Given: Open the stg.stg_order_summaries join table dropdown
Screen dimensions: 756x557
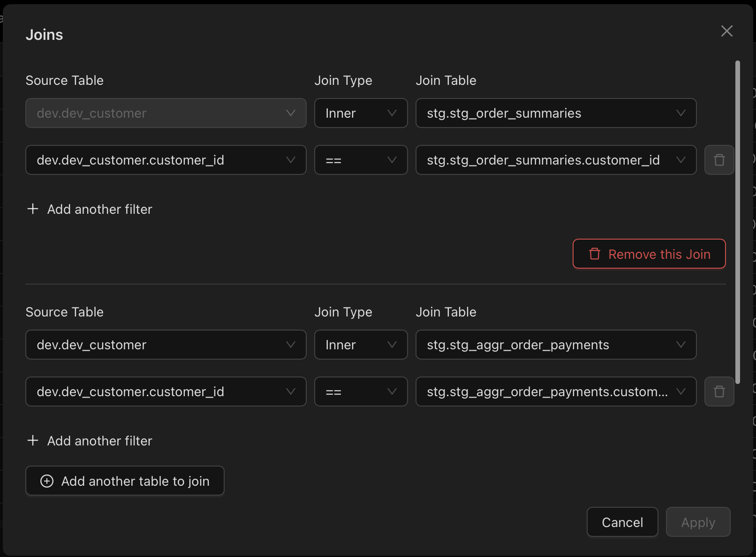Looking at the screenshot, I should tap(556, 113).
